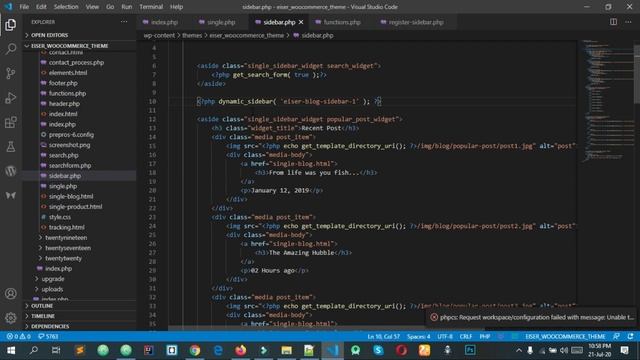This screenshot has height=360, width=640.
Task: Open Windows taskbar search
Action: [x=34, y=350]
